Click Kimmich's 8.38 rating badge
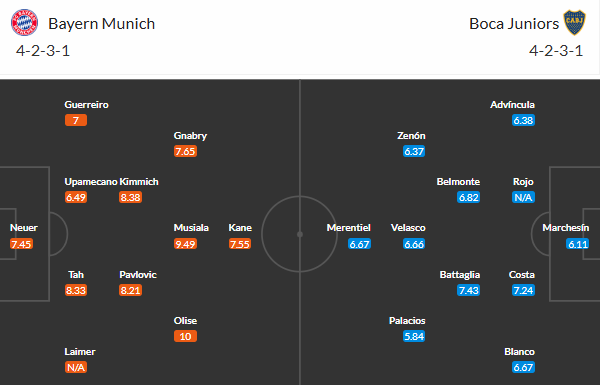 (x=130, y=197)
